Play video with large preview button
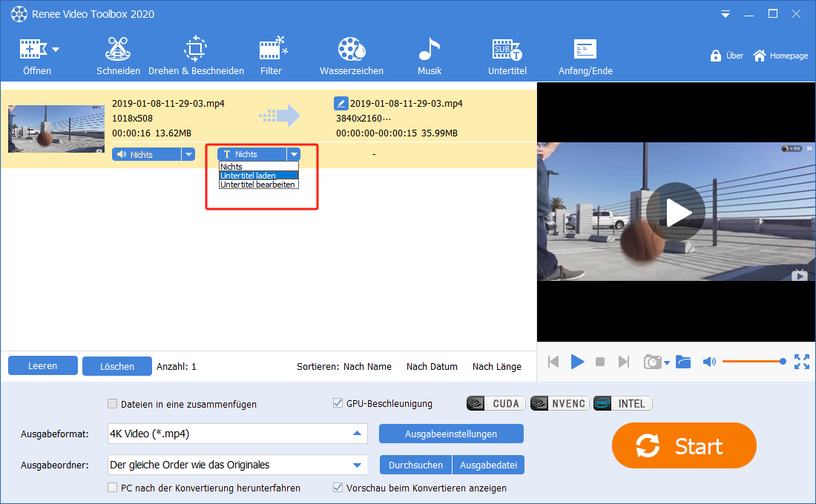Image resolution: width=816 pixels, height=504 pixels. (676, 212)
